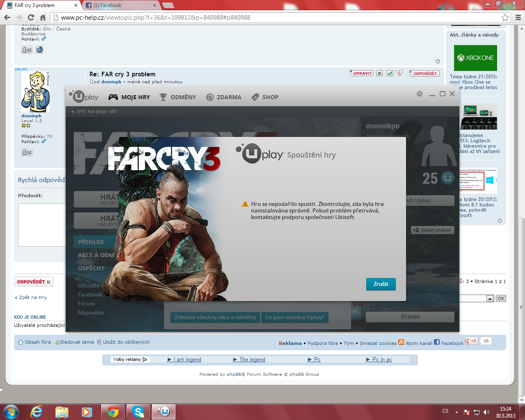
Task: Open the Fórum link in Uplay sidebar
Action: (86, 304)
